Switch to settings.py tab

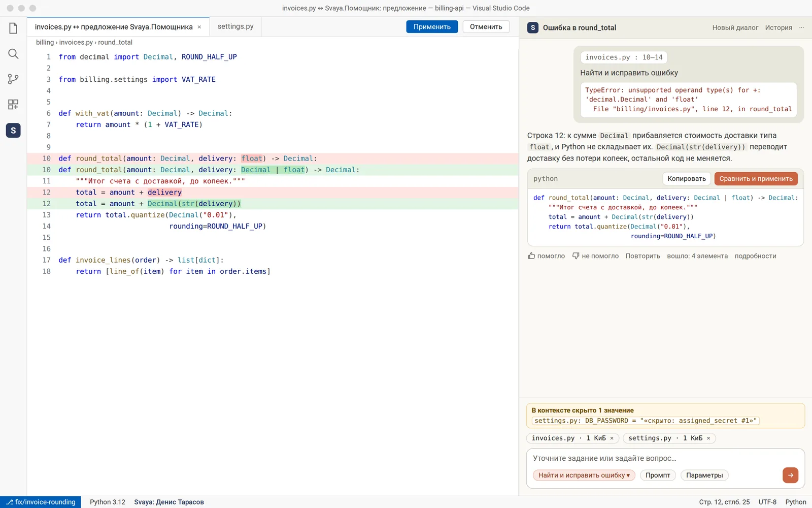click(x=235, y=26)
